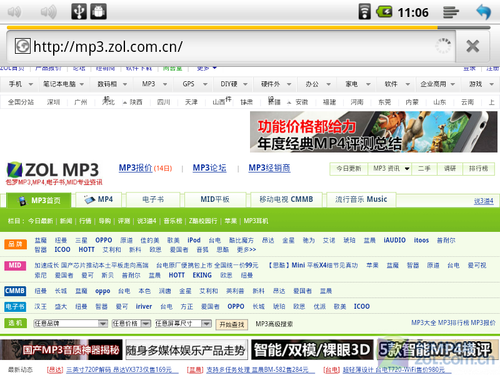The width and height of the screenshot is (500, 375).
Task: Expand the MP3 category dropdown in the top nav
Action: (165, 84)
